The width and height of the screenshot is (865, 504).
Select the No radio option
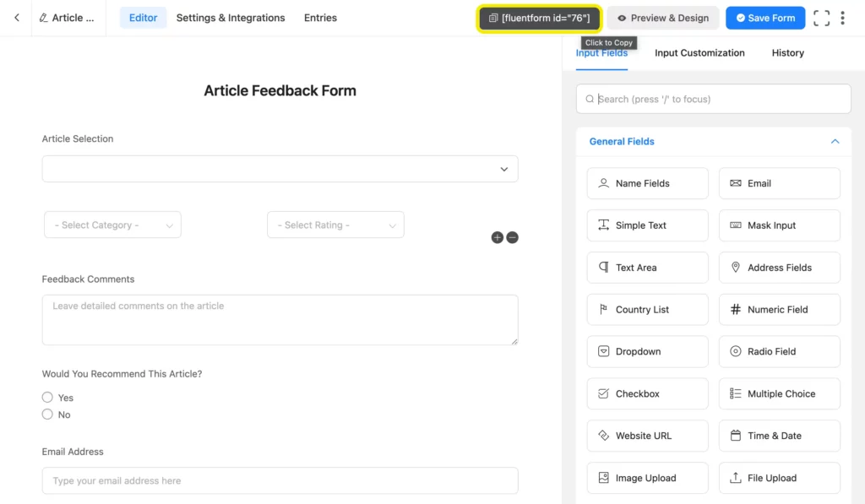coord(47,415)
